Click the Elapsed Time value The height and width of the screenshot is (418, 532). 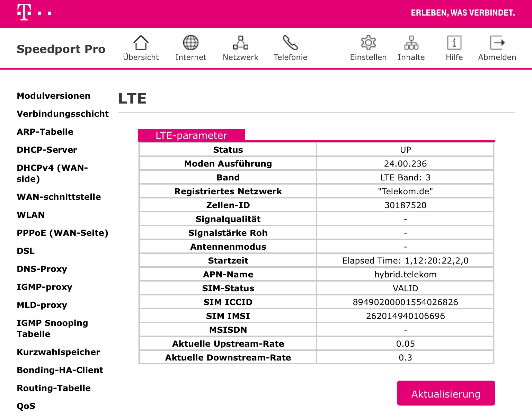pos(405,261)
